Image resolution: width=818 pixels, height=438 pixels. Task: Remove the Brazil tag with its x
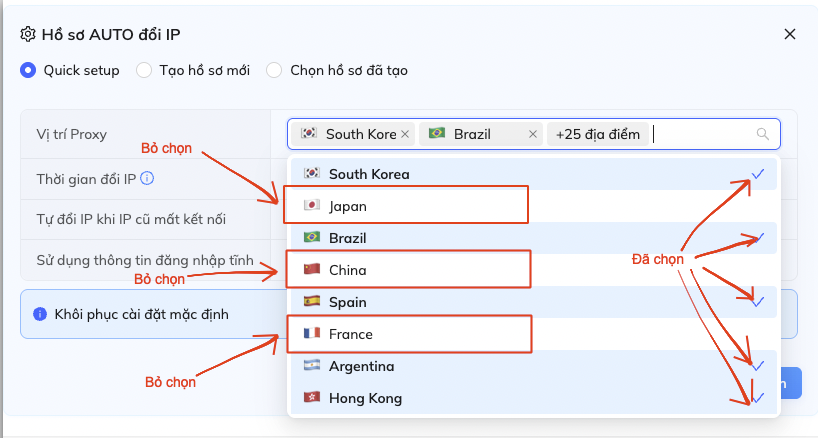pyautogui.click(x=533, y=134)
